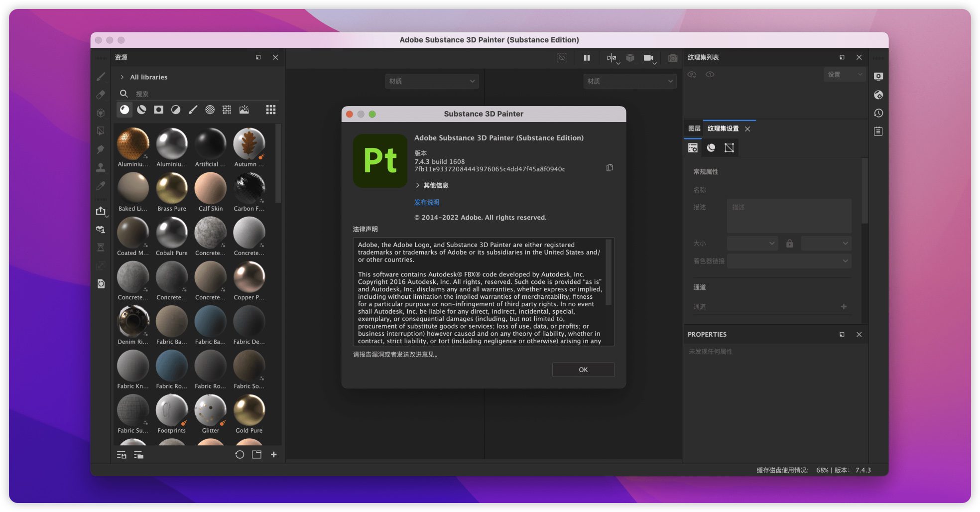Open the export/send-to icon in left toolbar

tap(101, 211)
